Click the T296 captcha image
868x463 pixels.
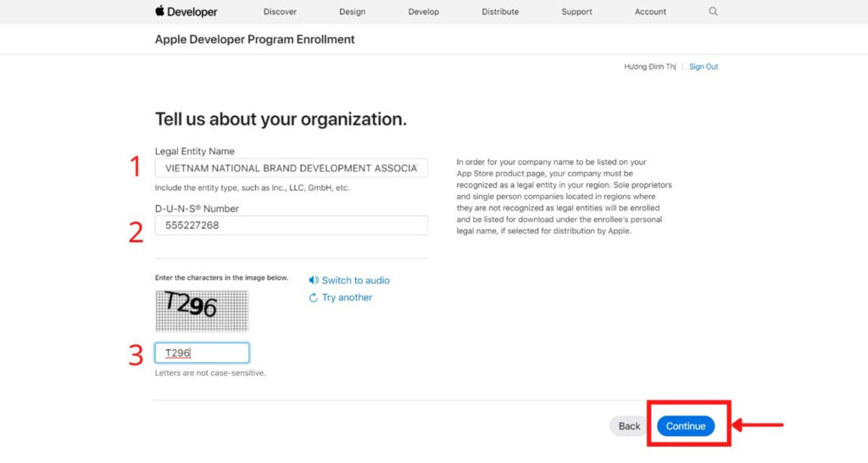(x=202, y=310)
